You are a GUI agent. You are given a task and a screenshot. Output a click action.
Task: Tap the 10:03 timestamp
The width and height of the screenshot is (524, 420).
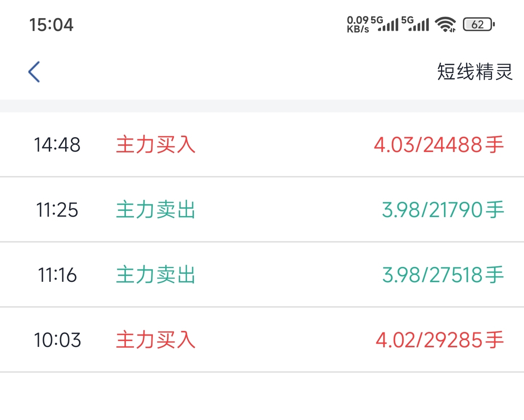tap(57, 340)
